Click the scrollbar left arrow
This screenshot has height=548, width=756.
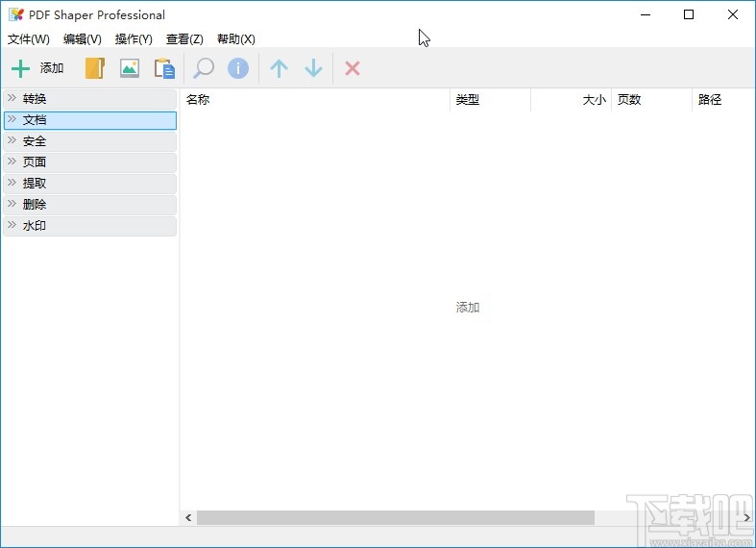[x=188, y=517]
